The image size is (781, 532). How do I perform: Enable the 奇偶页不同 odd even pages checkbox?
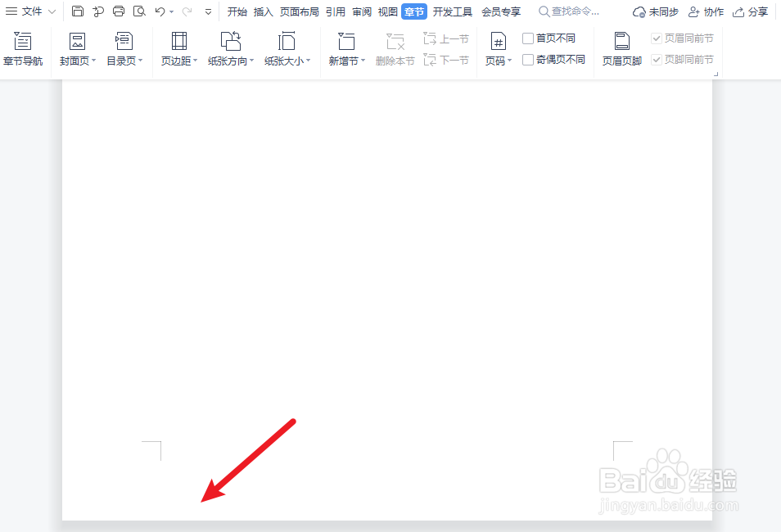[x=528, y=59]
